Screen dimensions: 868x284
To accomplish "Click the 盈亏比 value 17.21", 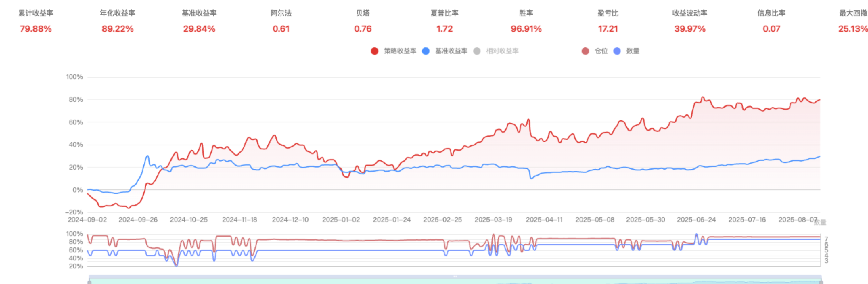I will (x=608, y=29).
